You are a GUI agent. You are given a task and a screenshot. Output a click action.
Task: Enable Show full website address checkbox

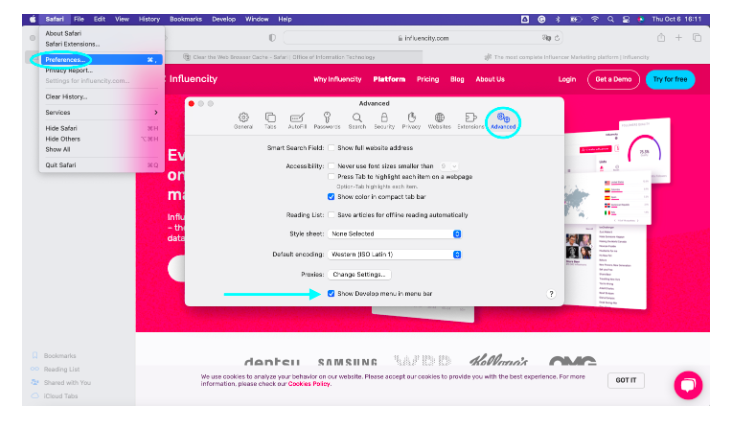[331, 148]
